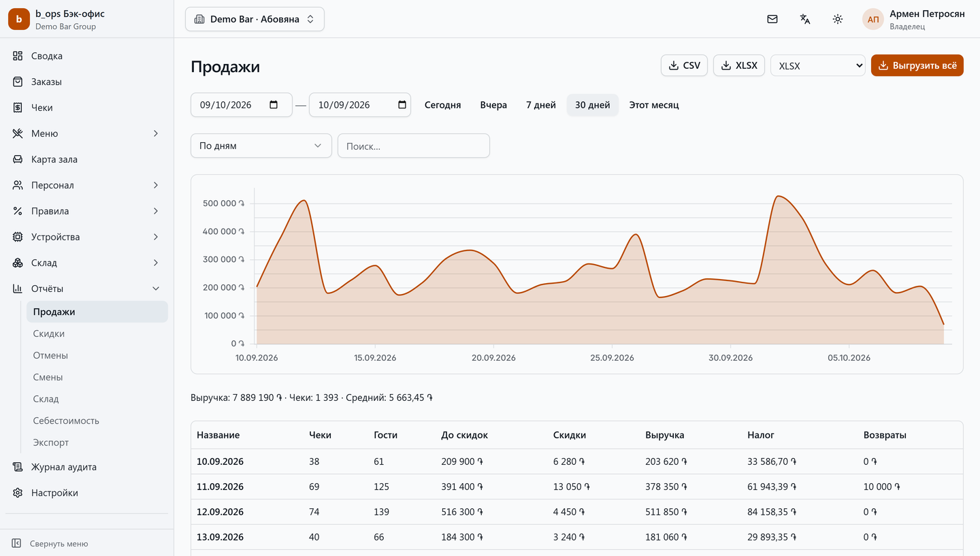Image resolution: width=980 pixels, height=556 pixels.
Task: Click the АП user avatar
Action: pyautogui.click(x=873, y=19)
